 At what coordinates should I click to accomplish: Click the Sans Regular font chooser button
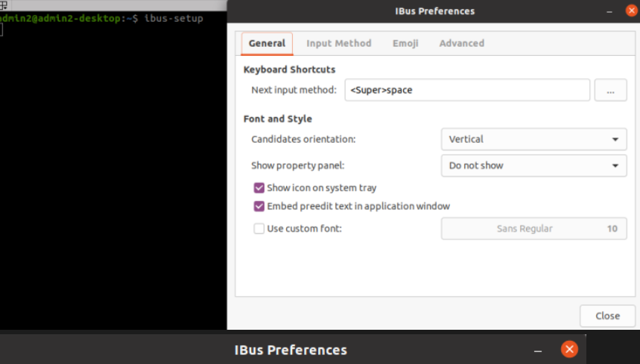(x=534, y=229)
